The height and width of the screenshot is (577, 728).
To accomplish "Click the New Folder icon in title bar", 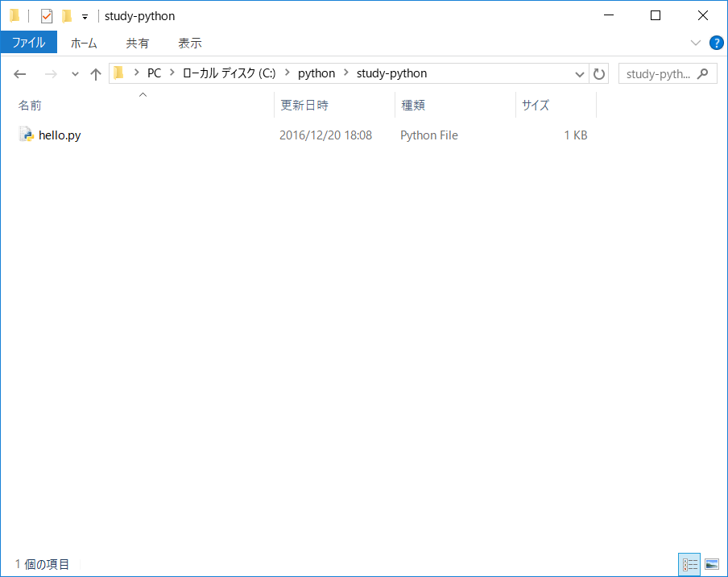I will (67, 16).
